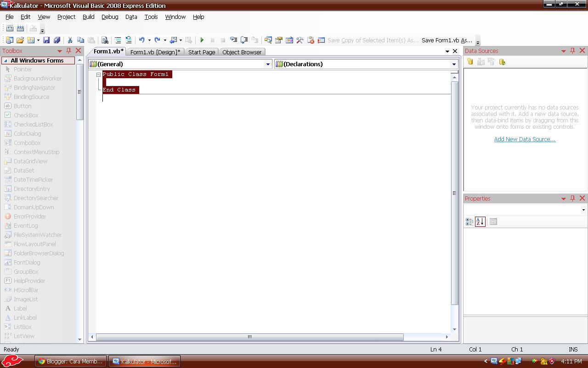Close the code editor document tab X
The height and width of the screenshot is (368, 588).
click(455, 51)
